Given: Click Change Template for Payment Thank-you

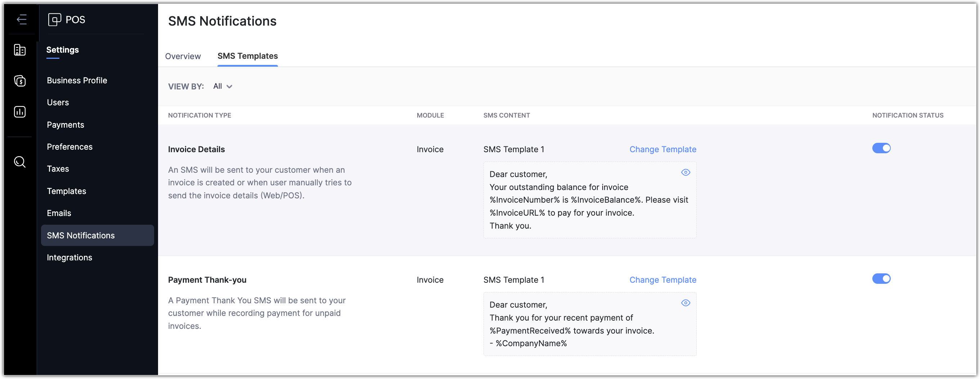Looking at the screenshot, I should 662,280.
